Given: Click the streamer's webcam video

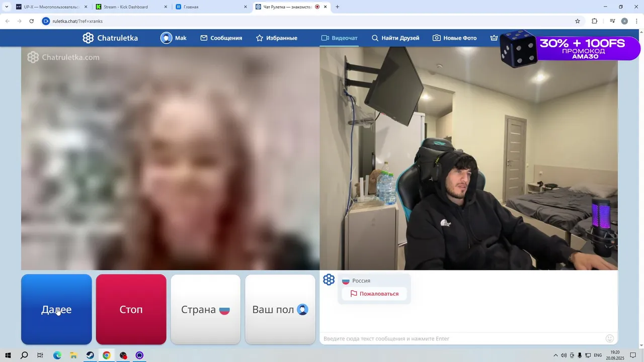Looking at the screenshot, I should coord(468,158).
